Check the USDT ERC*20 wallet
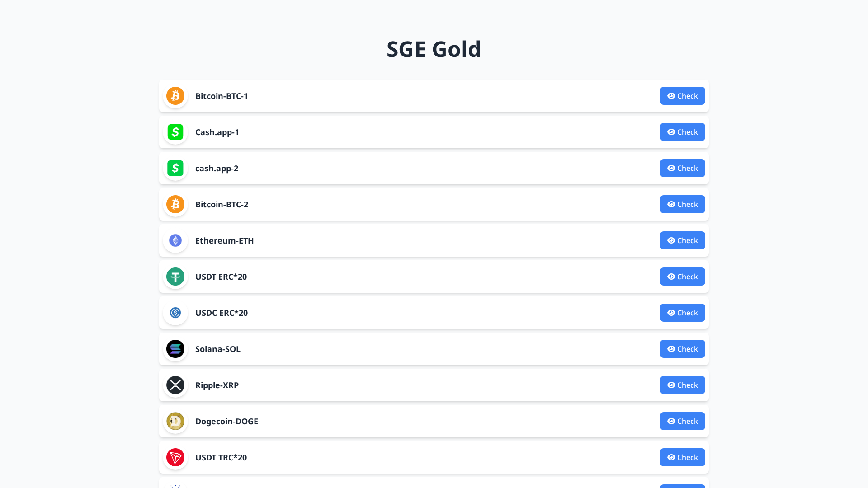 click(x=682, y=277)
